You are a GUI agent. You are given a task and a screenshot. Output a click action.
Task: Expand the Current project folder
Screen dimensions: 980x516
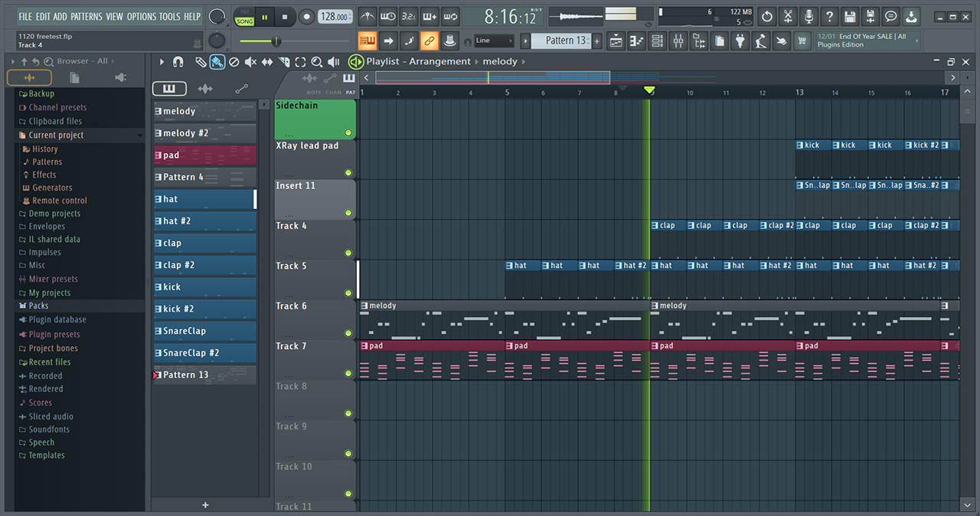click(56, 135)
